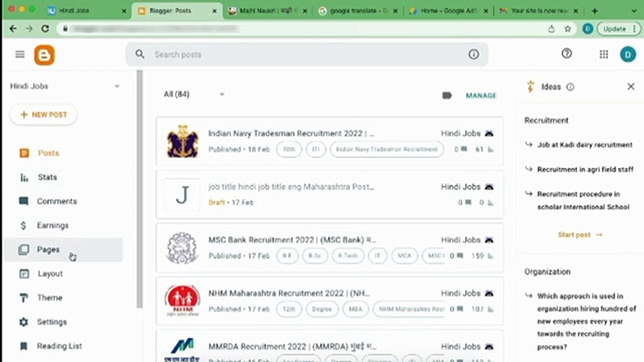Click Start post in Ideas panel

click(580, 235)
